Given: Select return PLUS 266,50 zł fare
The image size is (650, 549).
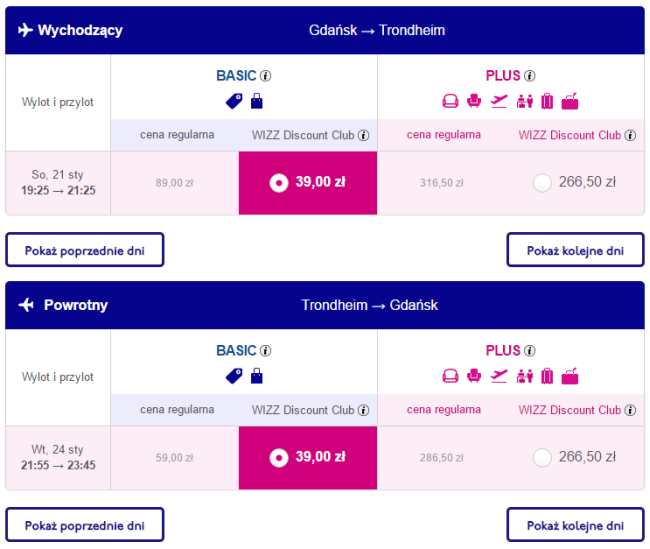Looking at the screenshot, I should tap(542, 458).
